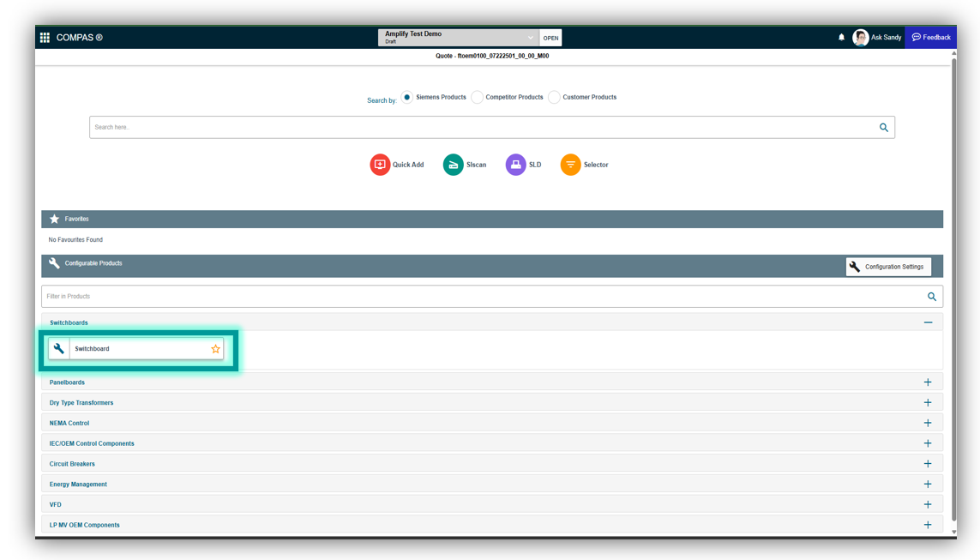This screenshot has width=980, height=560.
Task: Expand the Energy Management section
Action: 928,485
